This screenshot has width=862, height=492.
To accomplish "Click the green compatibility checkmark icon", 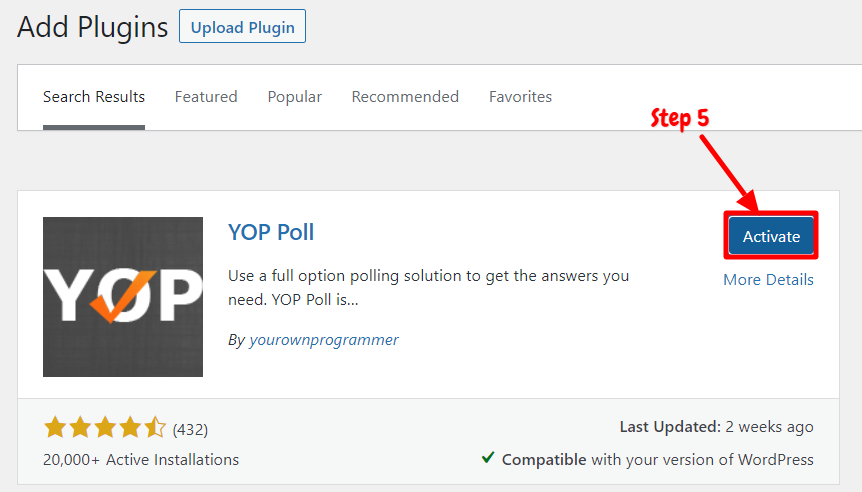I will coord(488,457).
